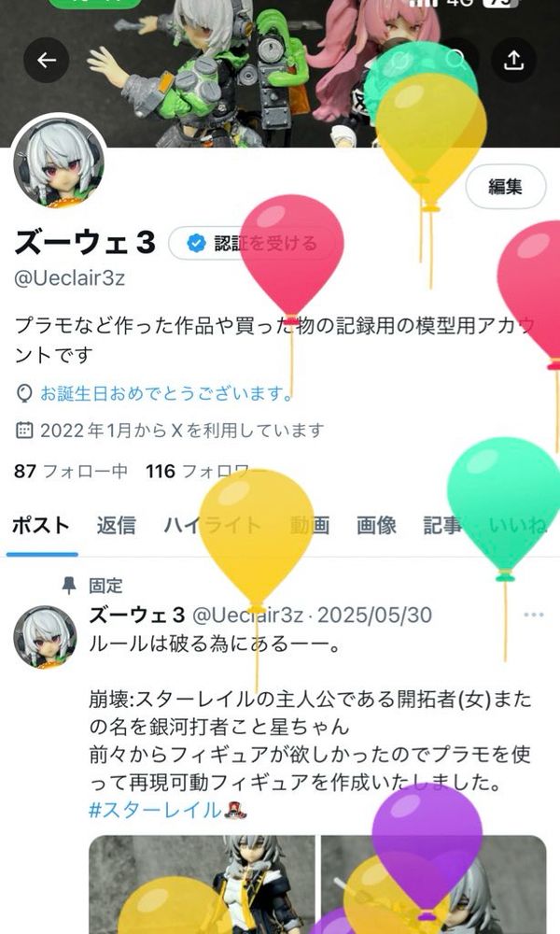Open the three-dot menu on pinned post
Screen dimensions: 560x934
click(533, 615)
